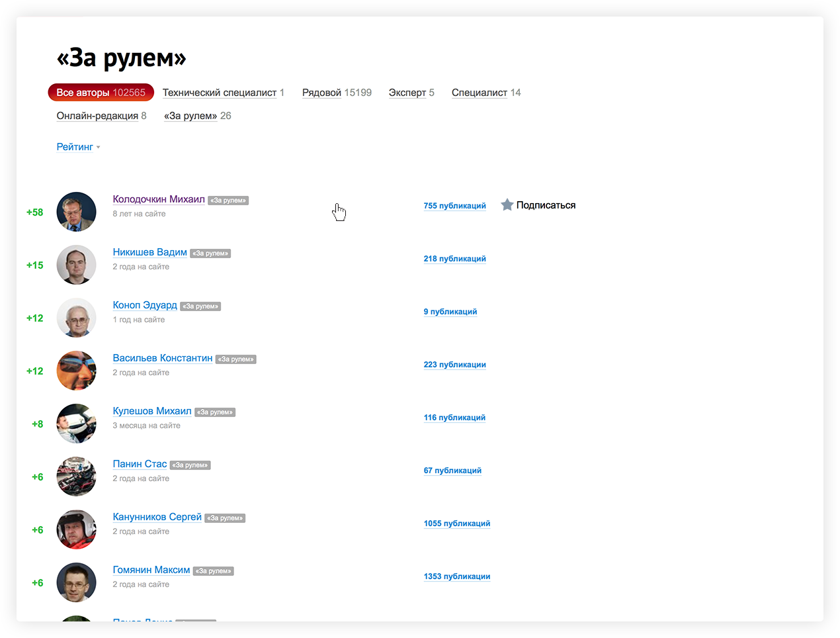This screenshot has width=840, height=638.
Task: Click Гомянин Максим's profile avatar
Action: coord(77,582)
